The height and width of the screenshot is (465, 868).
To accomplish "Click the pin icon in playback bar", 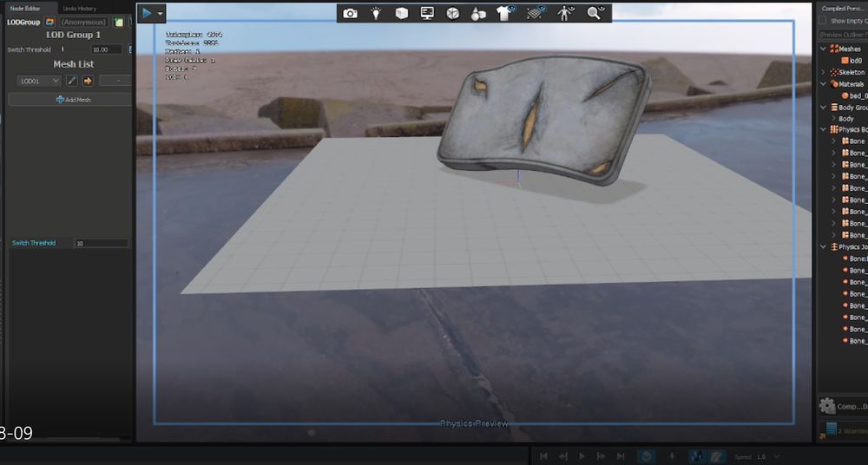I will point(672,456).
